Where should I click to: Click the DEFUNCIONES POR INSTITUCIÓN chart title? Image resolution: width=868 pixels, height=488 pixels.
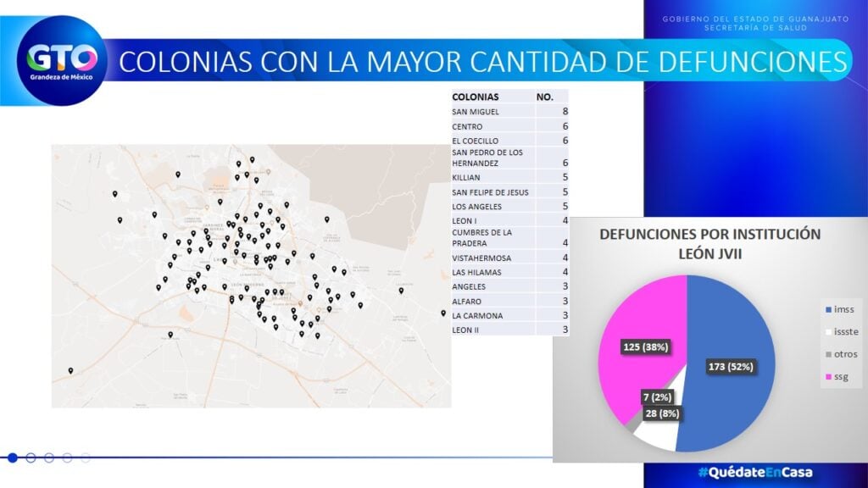(x=709, y=242)
